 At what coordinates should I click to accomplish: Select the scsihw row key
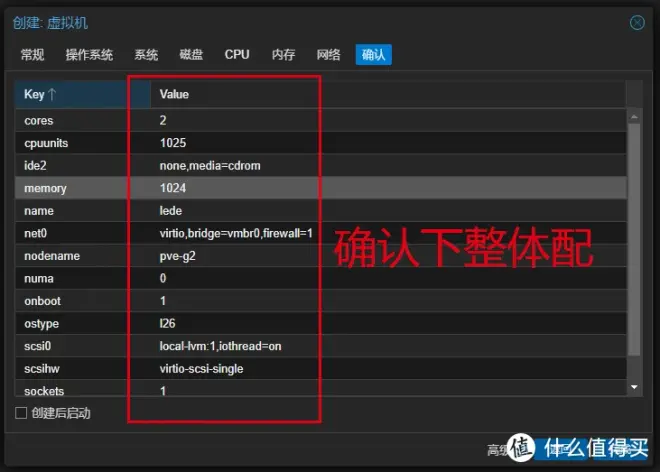[x=42, y=369]
